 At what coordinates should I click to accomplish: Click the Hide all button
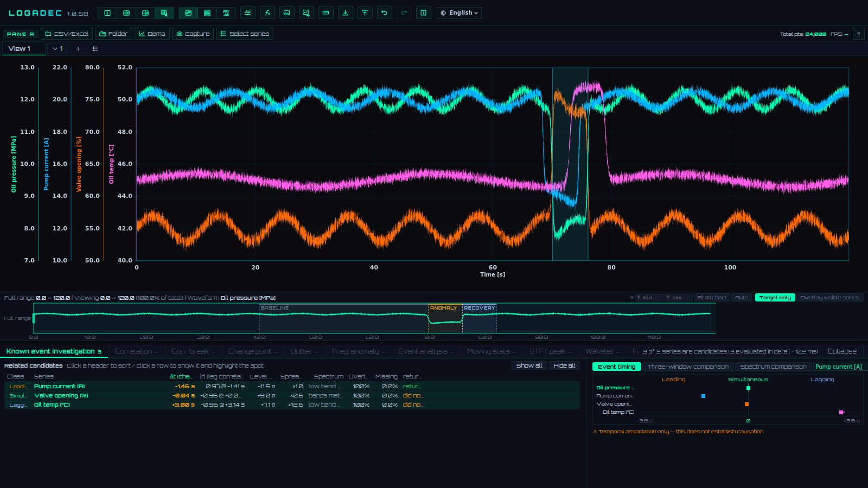pyautogui.click(x=564, y=365)
